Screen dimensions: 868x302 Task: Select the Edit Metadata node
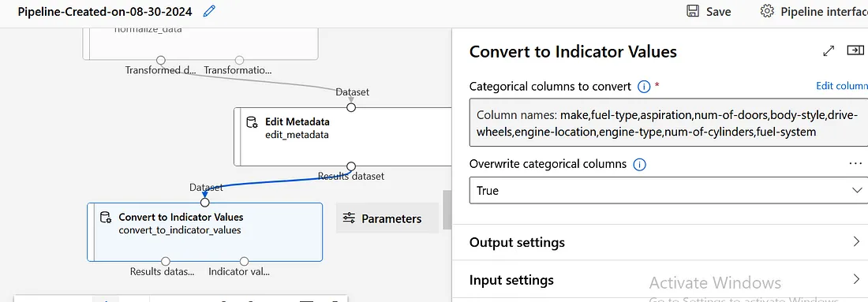pos(343,136)
